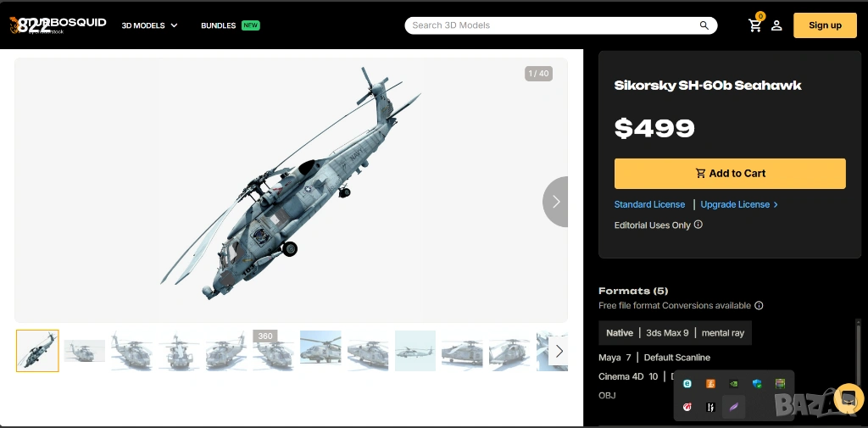
Task: Click the search magnifier icon
Action: (x=704, y=25)
